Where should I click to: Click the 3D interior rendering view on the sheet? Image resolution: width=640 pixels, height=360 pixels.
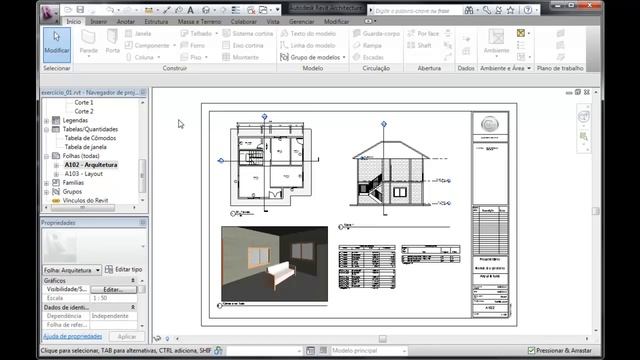coord(274,264)
